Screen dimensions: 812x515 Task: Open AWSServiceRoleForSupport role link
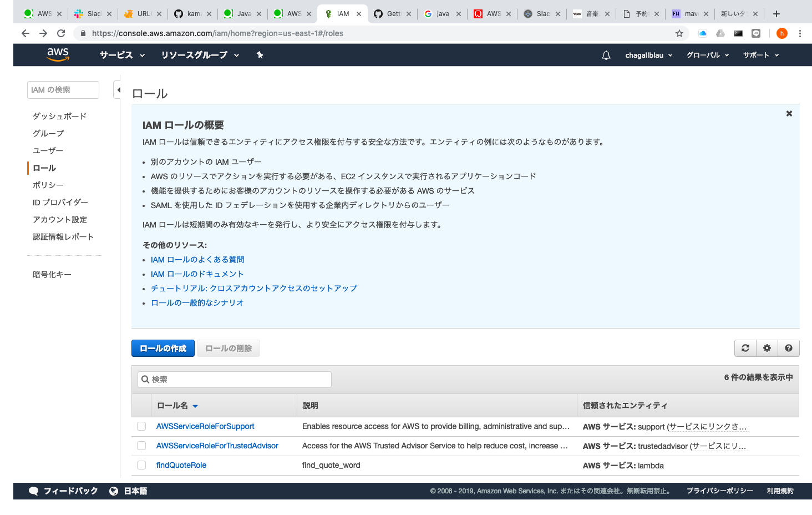tap(205, 426)
